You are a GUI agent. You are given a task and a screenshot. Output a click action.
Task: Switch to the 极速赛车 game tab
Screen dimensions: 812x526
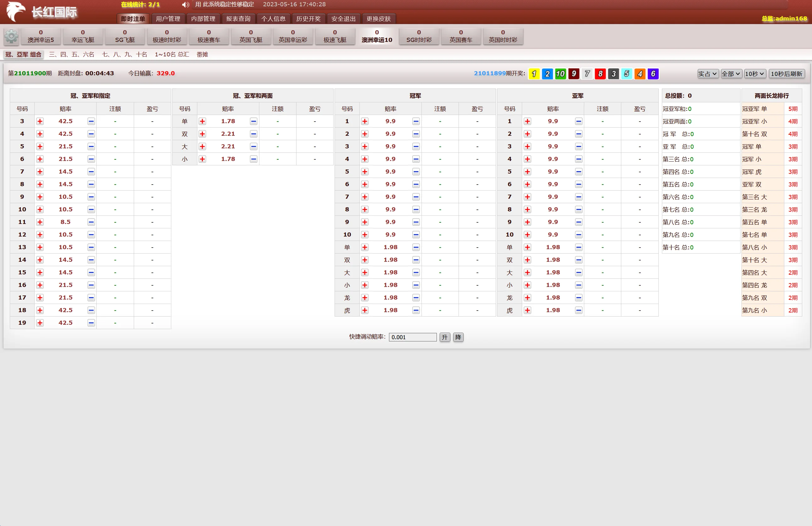coord(209,36)
